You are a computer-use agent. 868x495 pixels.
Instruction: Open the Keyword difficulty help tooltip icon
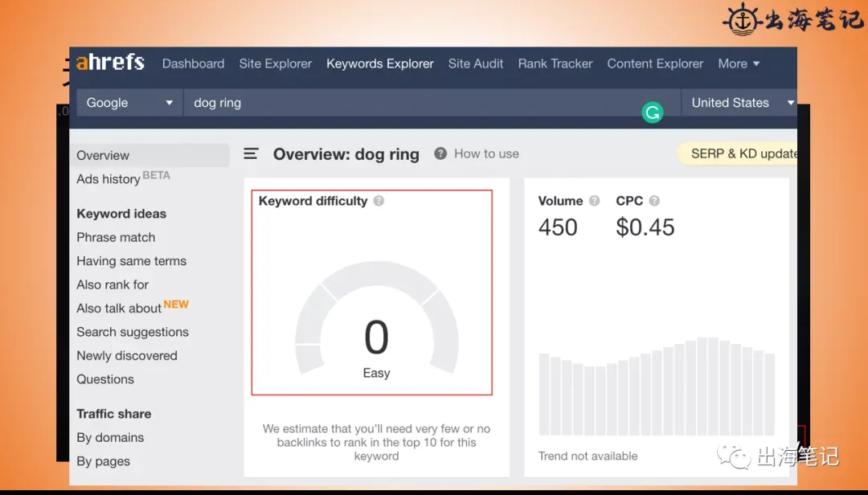click(379, 201)
